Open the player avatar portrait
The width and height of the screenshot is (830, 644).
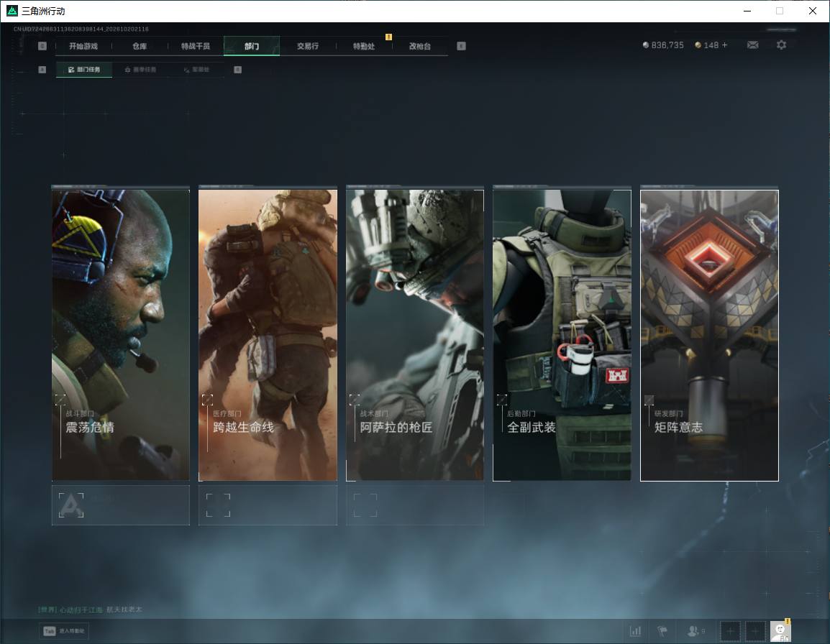[780, 631]
